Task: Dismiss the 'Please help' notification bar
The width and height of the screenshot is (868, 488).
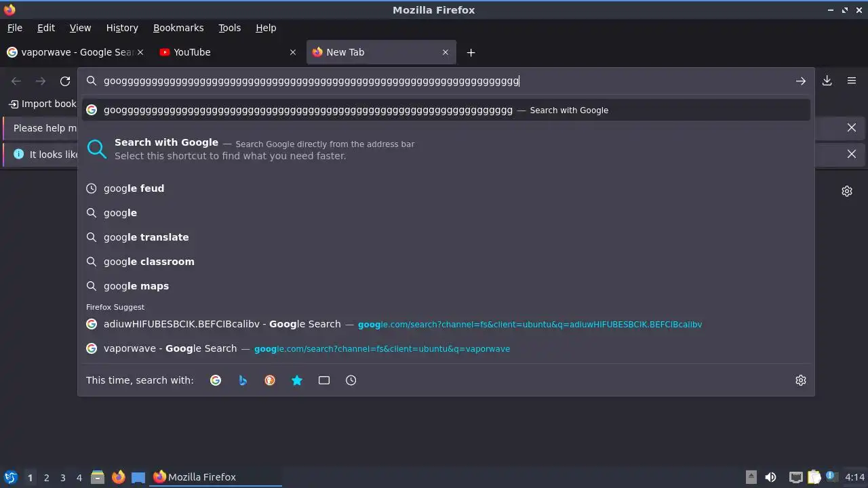Action: click(x=852, y=127)
